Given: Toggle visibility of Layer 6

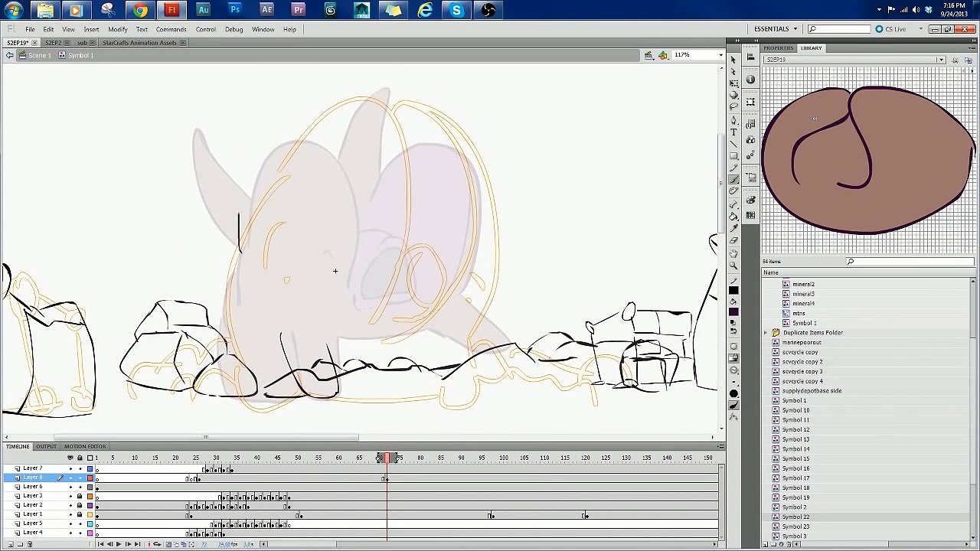Looking at the screenshot, I should (70, 487).
